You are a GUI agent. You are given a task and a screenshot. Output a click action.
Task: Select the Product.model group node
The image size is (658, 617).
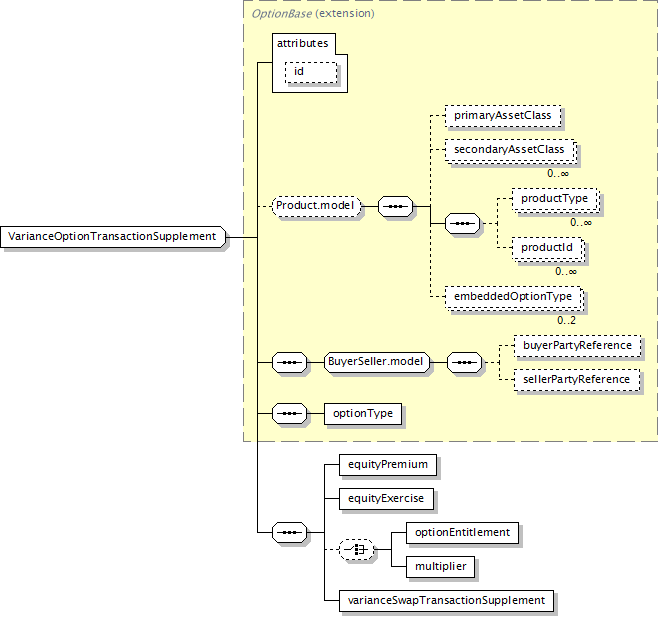point(316,207)
